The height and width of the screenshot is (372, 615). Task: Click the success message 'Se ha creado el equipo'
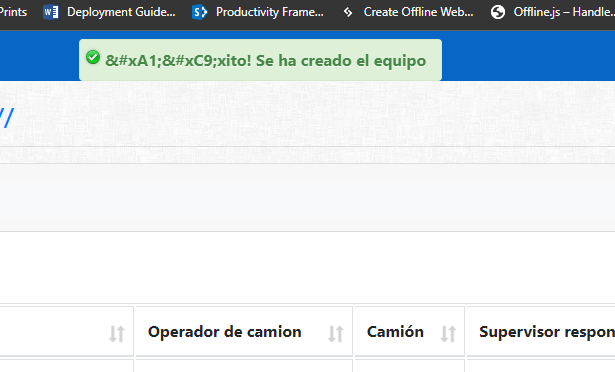[x=340, y=61]
